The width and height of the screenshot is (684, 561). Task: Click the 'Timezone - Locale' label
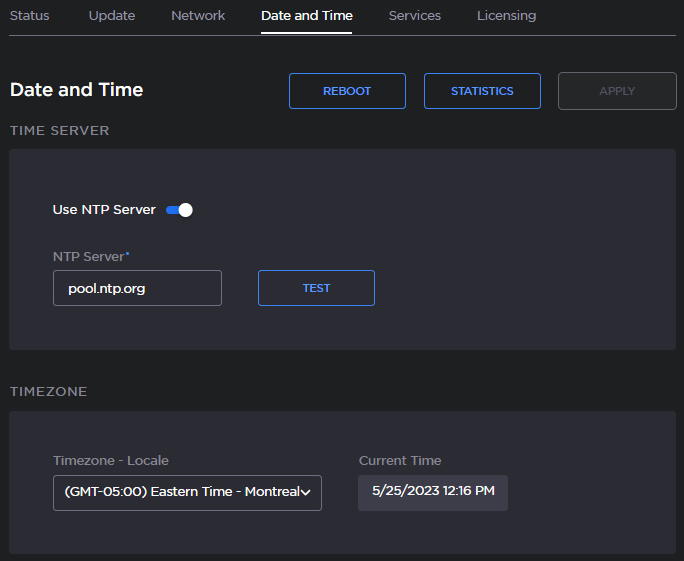pos(111,461)
